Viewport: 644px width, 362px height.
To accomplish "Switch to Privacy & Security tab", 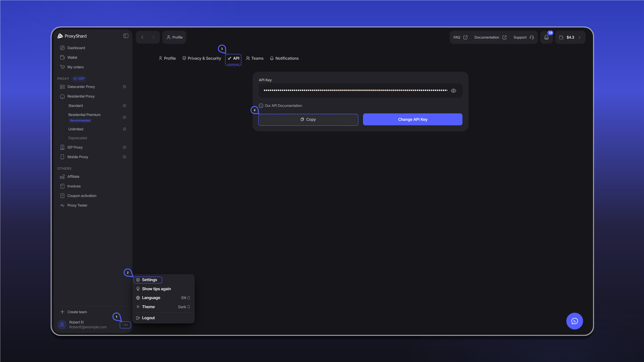I will 202,58.
